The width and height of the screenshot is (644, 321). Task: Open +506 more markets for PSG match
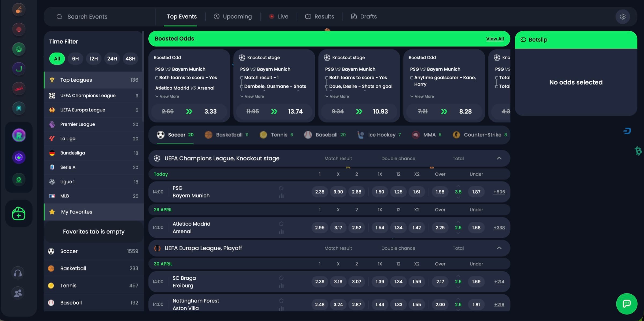(x=499, y=192)
